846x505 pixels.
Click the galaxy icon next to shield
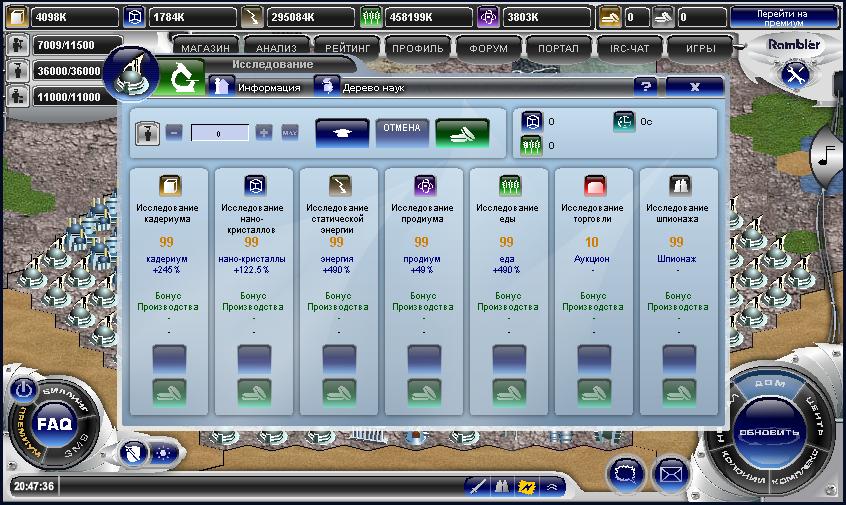click(162, 453)
